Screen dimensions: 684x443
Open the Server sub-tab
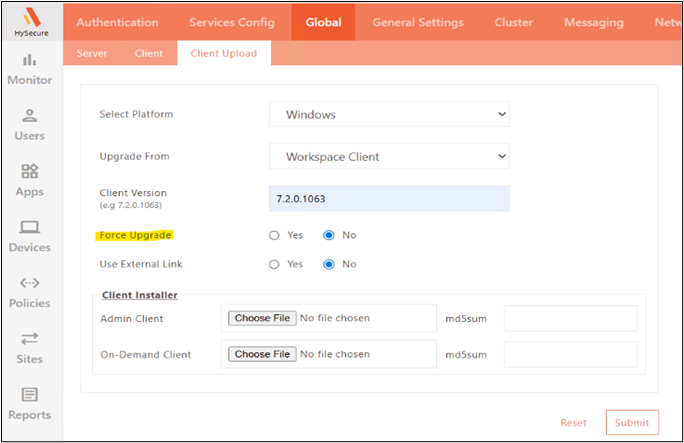point(92,53)
